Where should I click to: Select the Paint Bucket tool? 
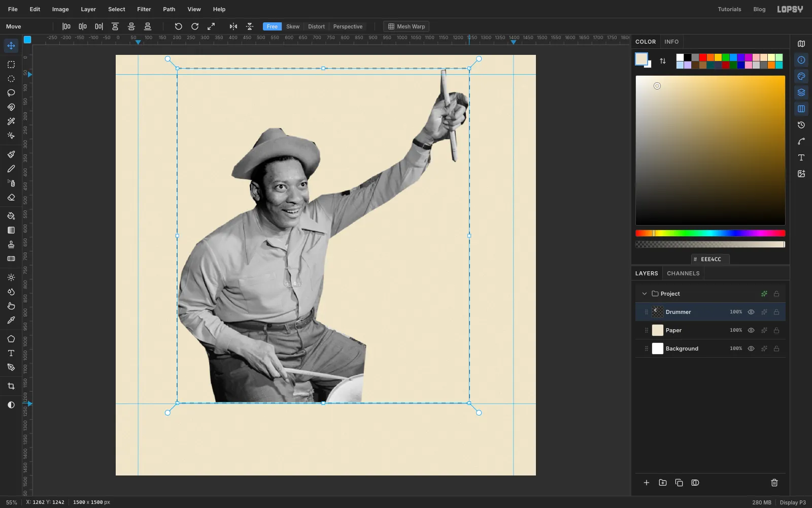[x=11, y=216]
